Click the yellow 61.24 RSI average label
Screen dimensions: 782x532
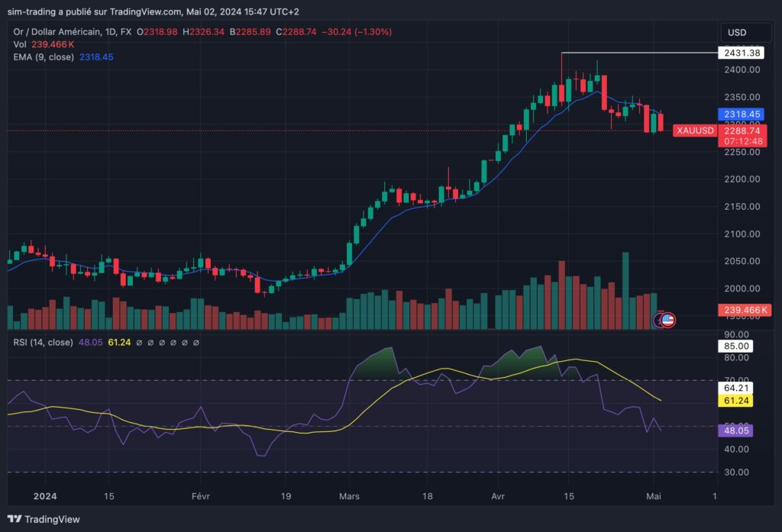(x=737, y=401)
